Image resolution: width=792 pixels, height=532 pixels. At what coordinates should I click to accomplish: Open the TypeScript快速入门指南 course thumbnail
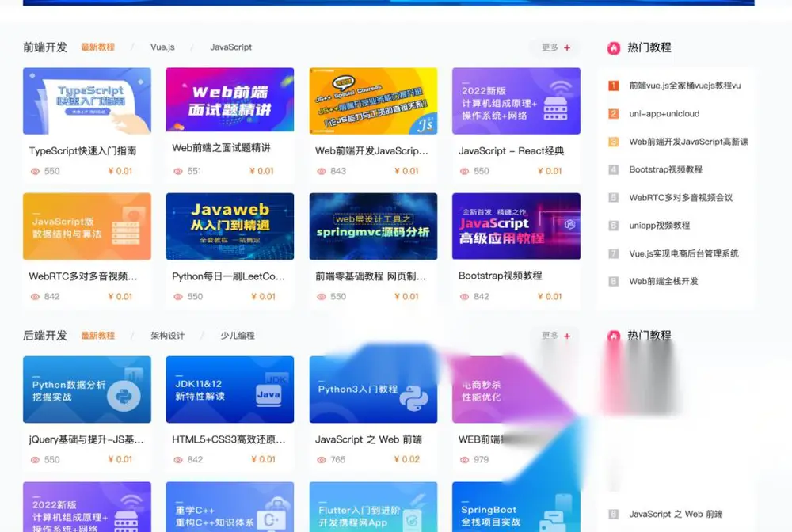(x=87, y=101)
